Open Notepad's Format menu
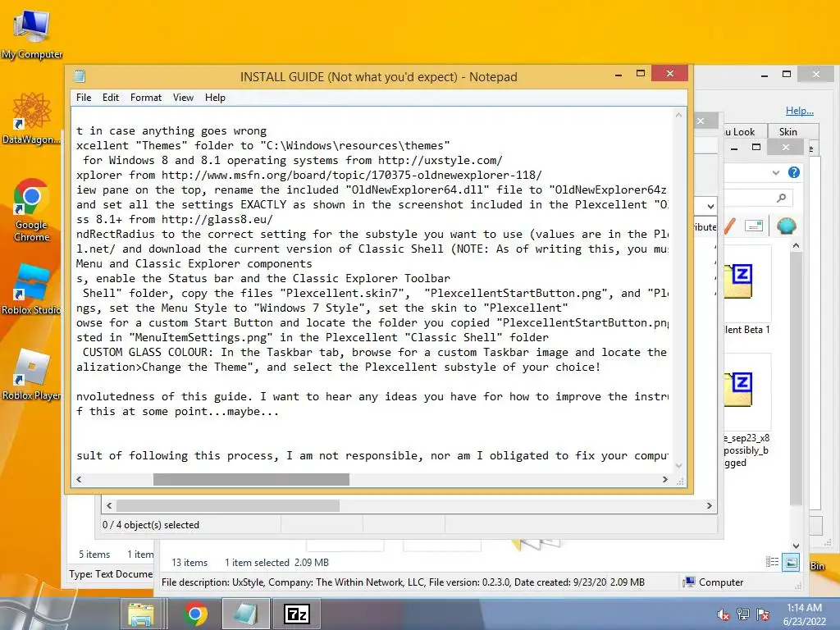Image resolution: width=840 pixels, height=630 pixels. 146,98
